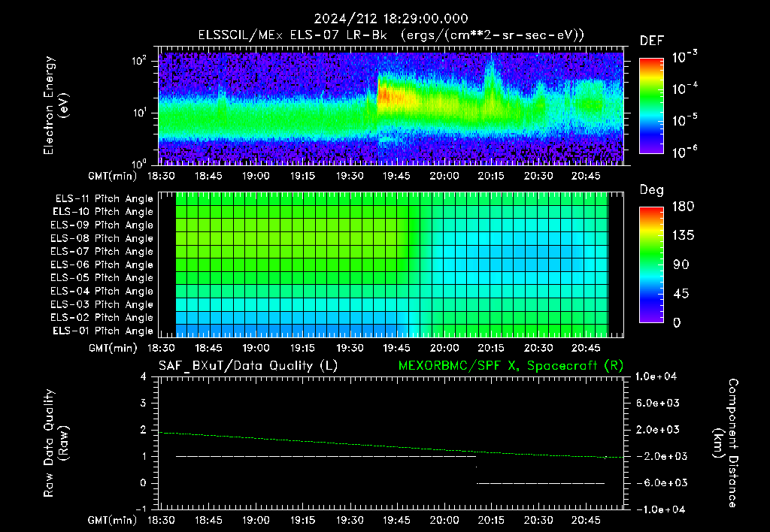770x532 pixels.
Task: Select the 'ELS-01 Pitch Angle' row label
Action: click(x=103, y=331)
